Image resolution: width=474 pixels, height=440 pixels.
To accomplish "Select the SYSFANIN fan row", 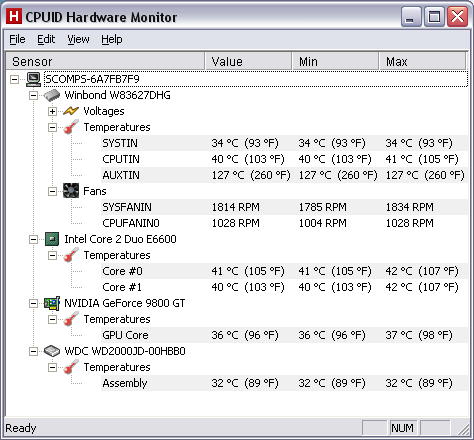I will tap(284, 207).
